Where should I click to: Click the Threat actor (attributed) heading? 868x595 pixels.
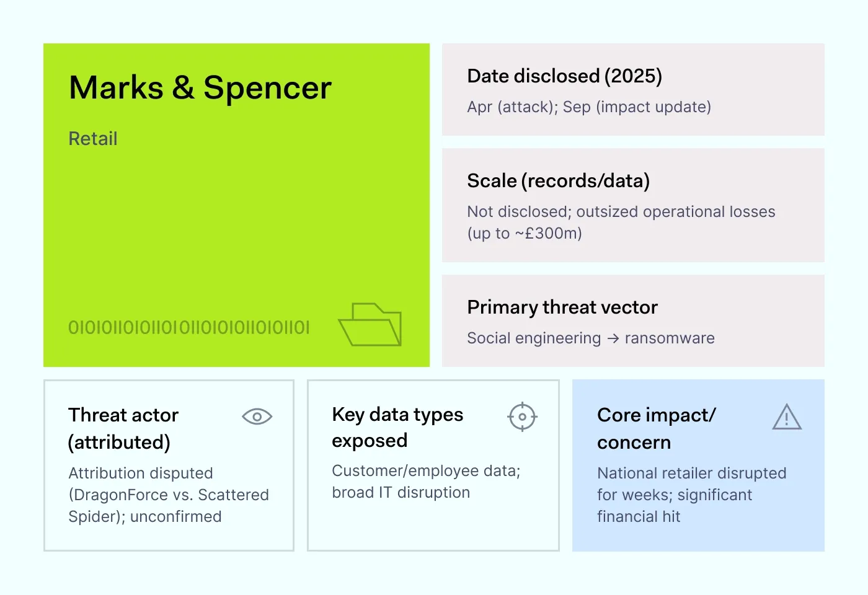pos(123,428)
